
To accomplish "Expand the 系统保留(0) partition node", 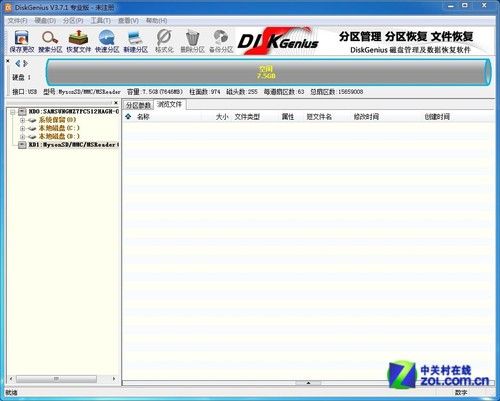I will click(x=22, y=120).
